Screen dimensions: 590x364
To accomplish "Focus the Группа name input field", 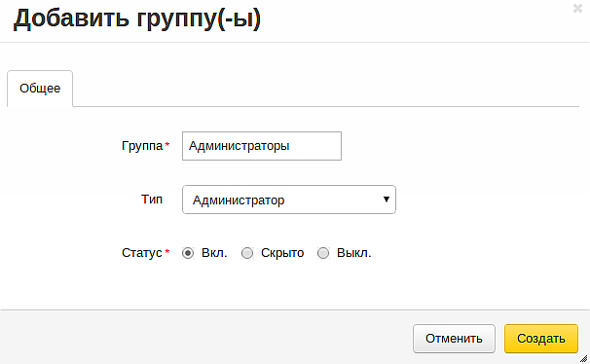I will [262, 146].
